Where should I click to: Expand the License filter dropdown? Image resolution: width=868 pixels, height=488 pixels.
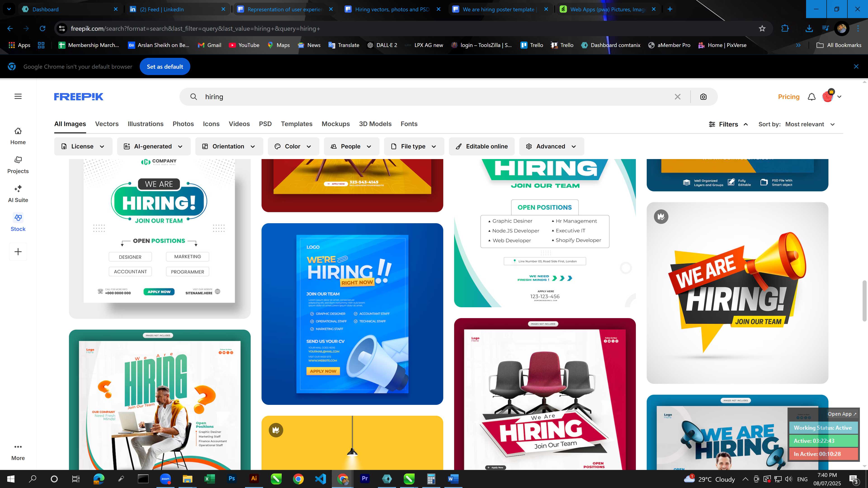click(83, 146)
